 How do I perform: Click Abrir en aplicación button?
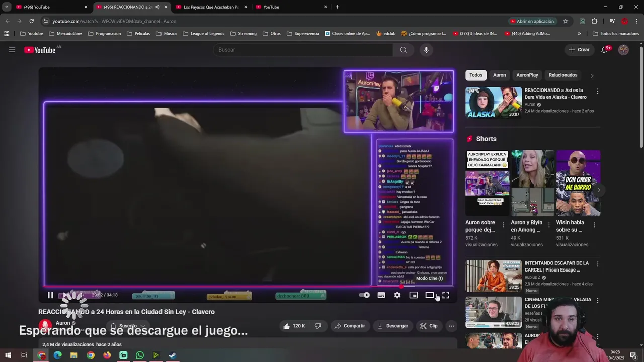(532, 21)
